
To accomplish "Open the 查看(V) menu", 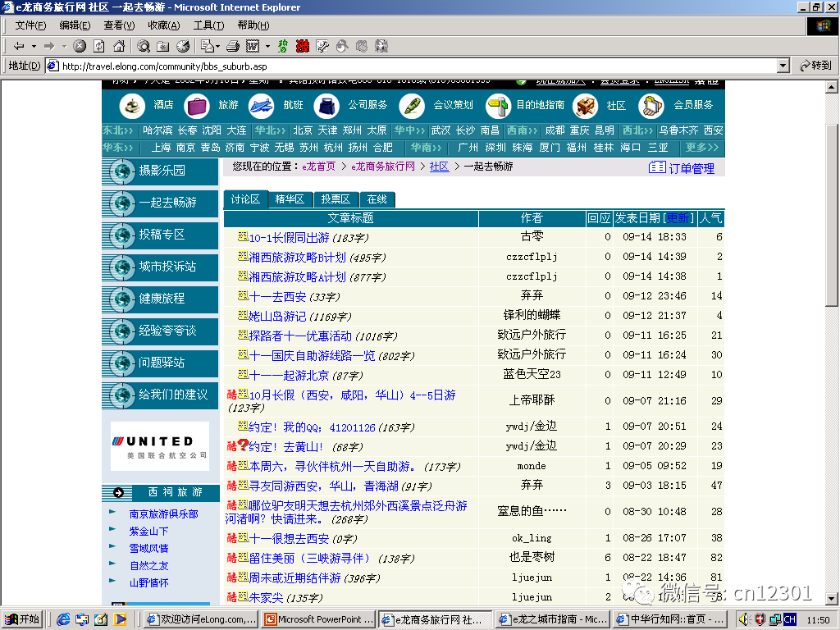I will pyautogui.click(x=119, y=25).
